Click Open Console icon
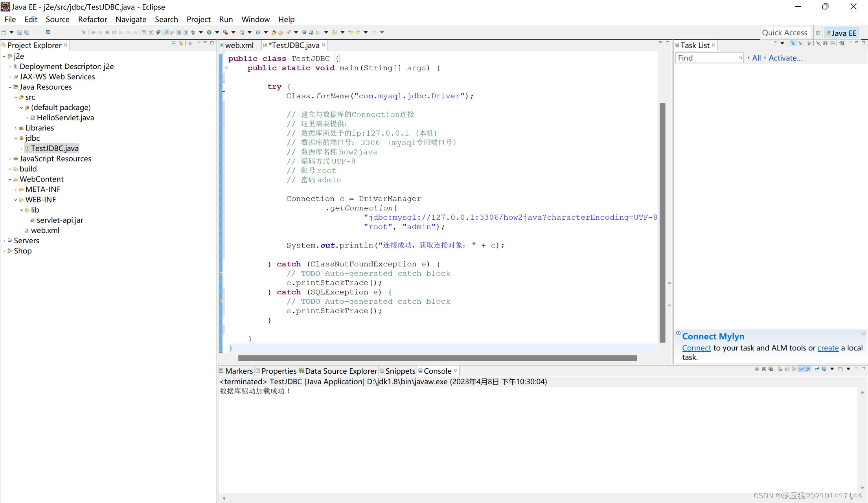Screen dimensions: 868x503 [x=840, y=369]
